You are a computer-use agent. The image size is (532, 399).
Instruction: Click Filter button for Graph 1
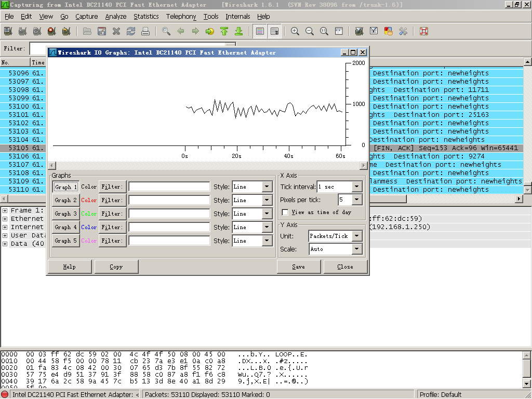click(112, 187)
